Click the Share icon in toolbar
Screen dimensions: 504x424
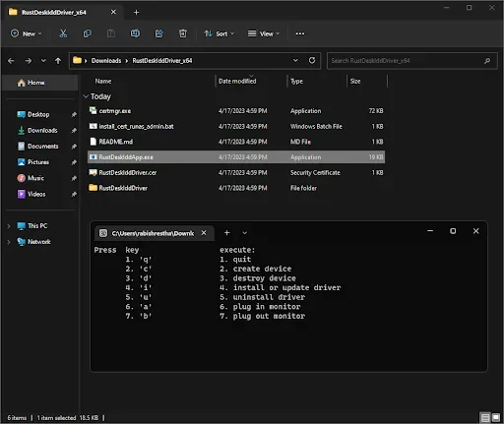[158, 33]
